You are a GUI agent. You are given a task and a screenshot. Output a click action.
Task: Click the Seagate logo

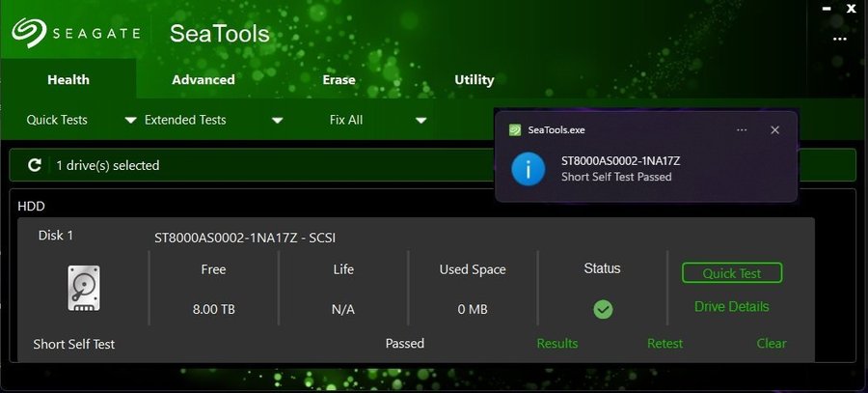pos(76,34)
